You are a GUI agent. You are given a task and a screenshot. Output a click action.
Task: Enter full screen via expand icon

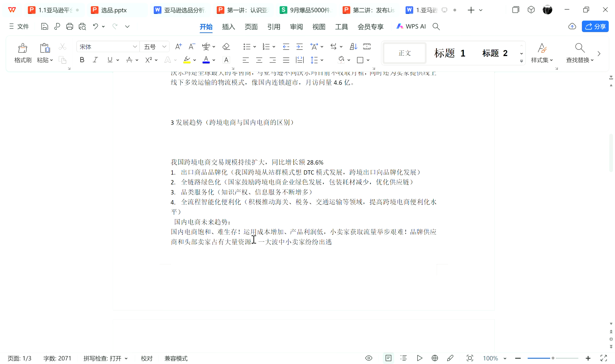click(x=604, y=358)
